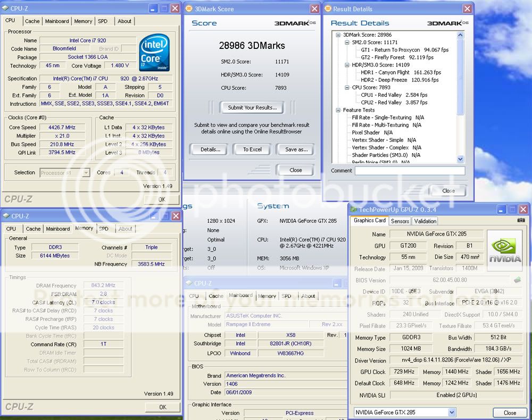
Task: Export results with To Excel button
Action: 252,149
